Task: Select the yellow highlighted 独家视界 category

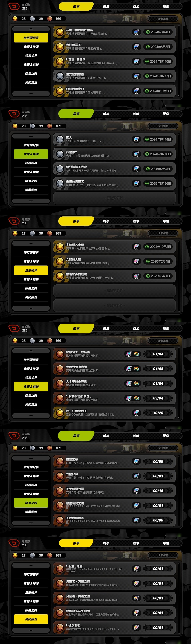Action: (31, 270)
